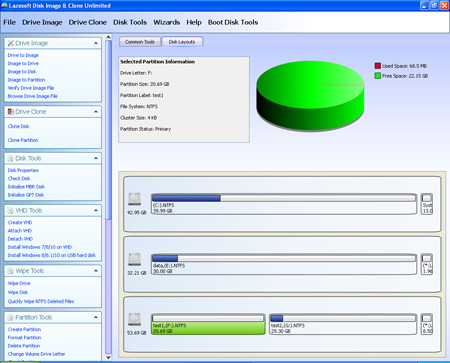Open Disk Properties
The height and width of the screenshot is (363, 450).
[23, 170]
